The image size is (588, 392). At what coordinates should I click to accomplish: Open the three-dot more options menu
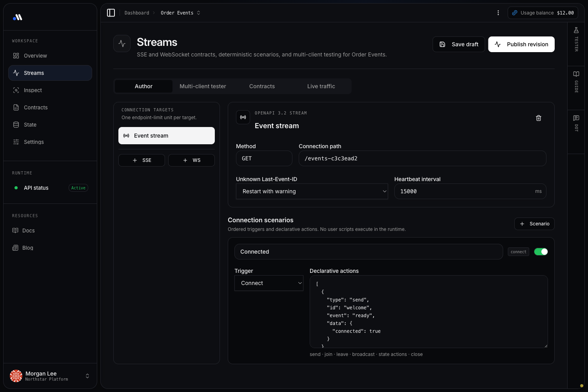(x=498, y=13)
